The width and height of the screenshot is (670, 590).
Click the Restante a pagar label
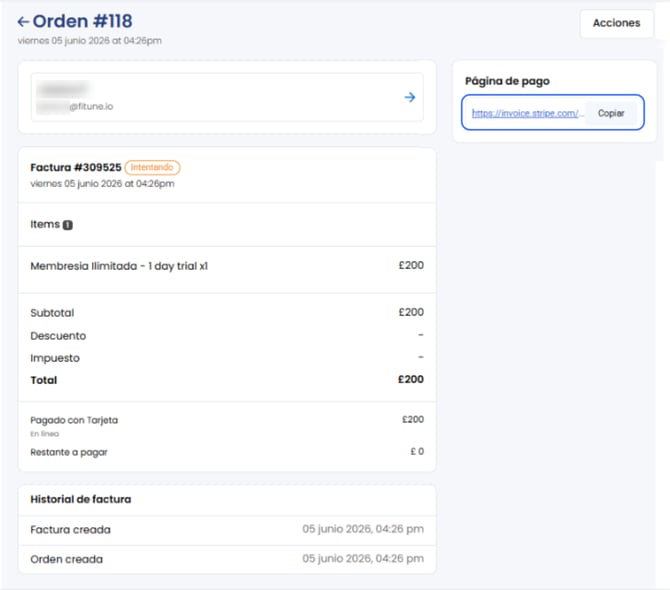[69, 452]
